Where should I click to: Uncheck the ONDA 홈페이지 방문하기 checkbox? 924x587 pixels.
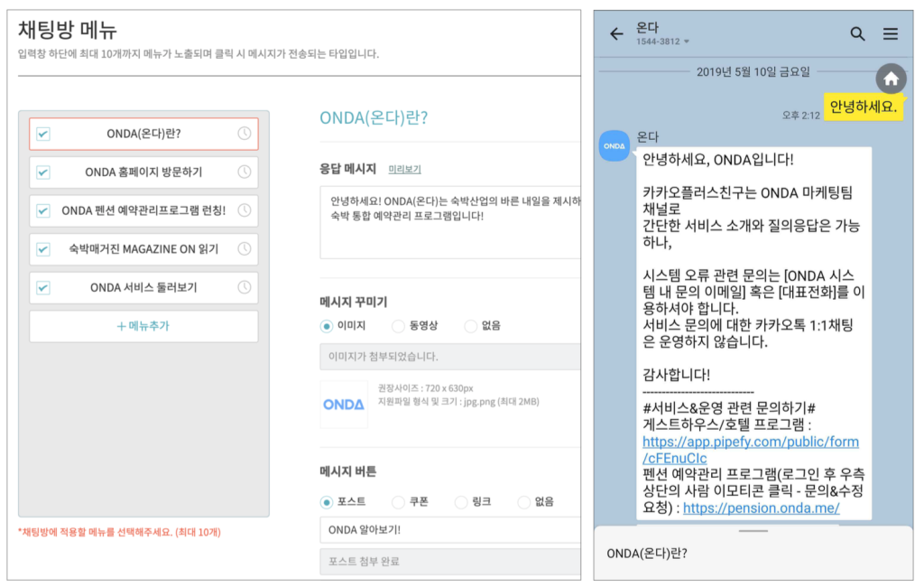coord(43,172)
